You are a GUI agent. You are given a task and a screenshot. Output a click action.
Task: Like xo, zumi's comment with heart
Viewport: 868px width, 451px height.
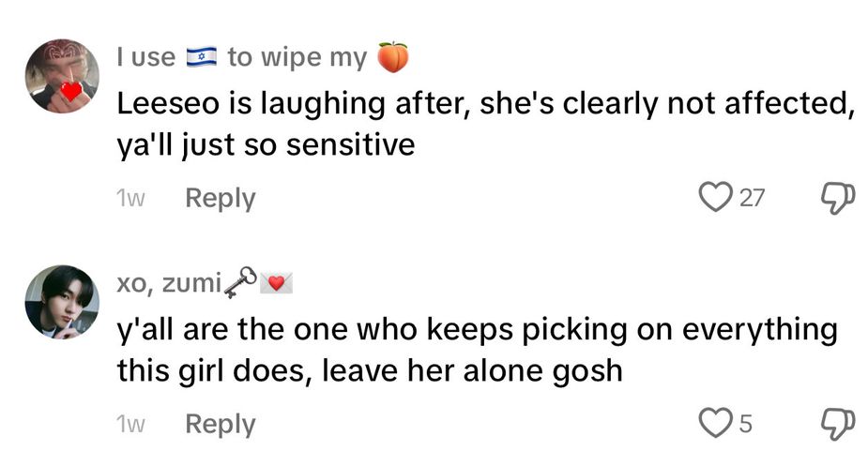(x=716, y=423)
